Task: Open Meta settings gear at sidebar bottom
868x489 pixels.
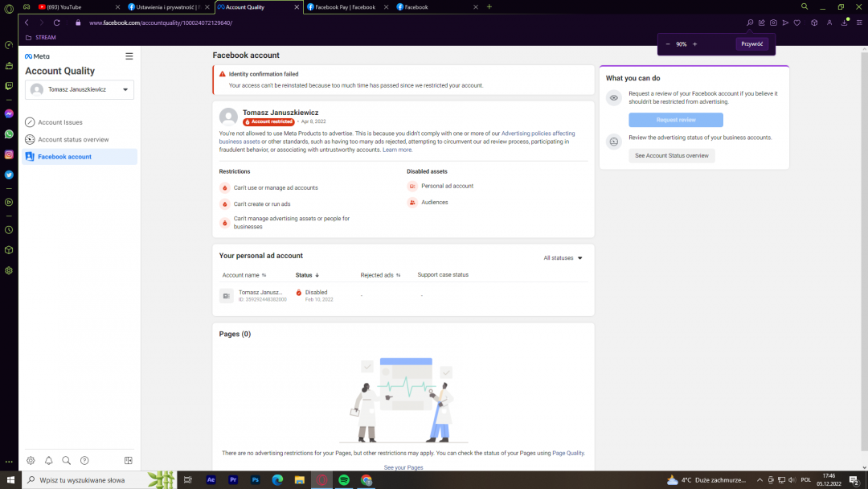Action: click(x=31, y=461)
